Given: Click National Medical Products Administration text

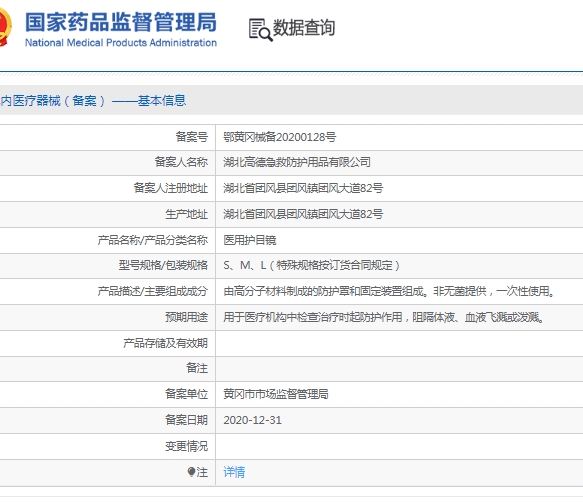Looking at the screenshot, I should 121,43.
